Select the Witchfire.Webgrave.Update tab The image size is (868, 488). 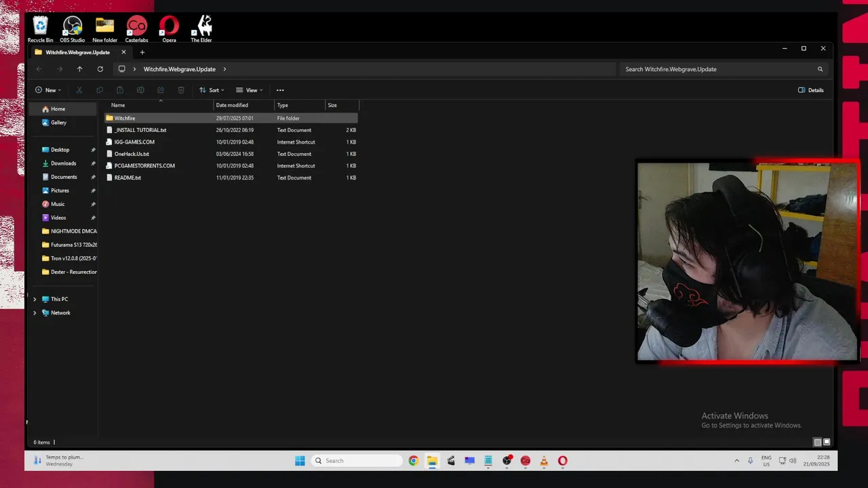(x=77, y=52)
